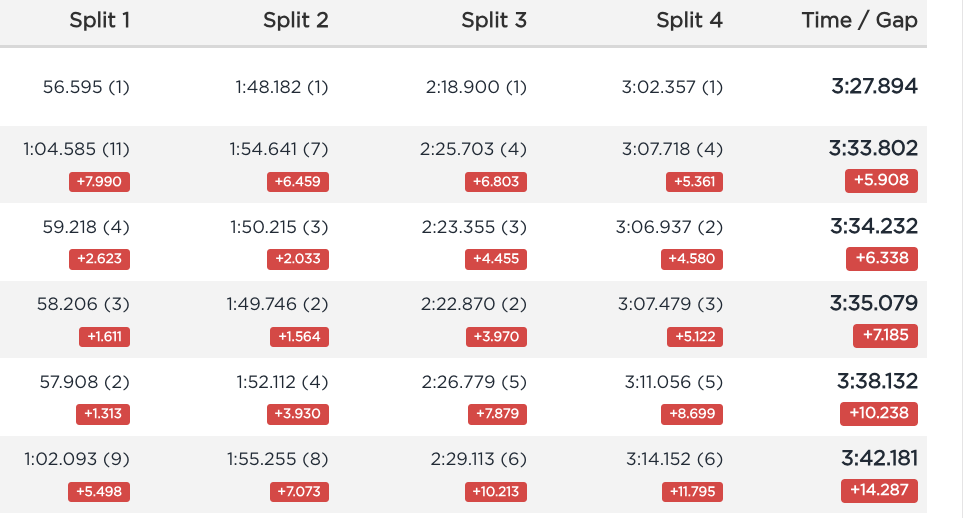Select split time 2:22.870 (2)
The height and width of the screenshot is (518, 963).
click(474, 304)
